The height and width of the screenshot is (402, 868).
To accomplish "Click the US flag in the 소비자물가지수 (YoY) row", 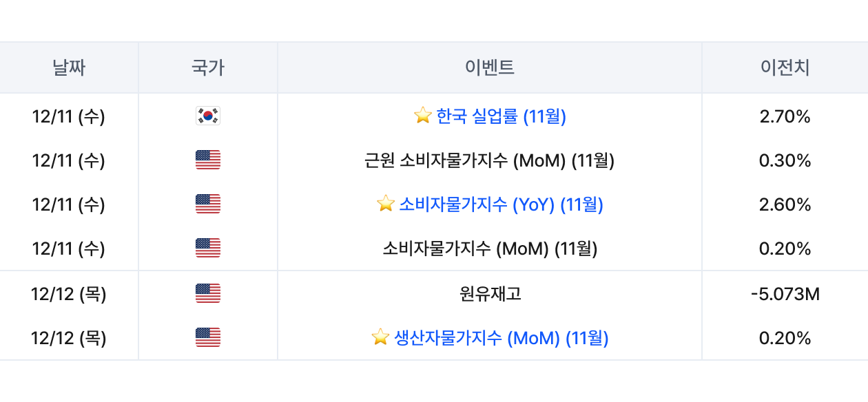I will [x=207, y=204].
